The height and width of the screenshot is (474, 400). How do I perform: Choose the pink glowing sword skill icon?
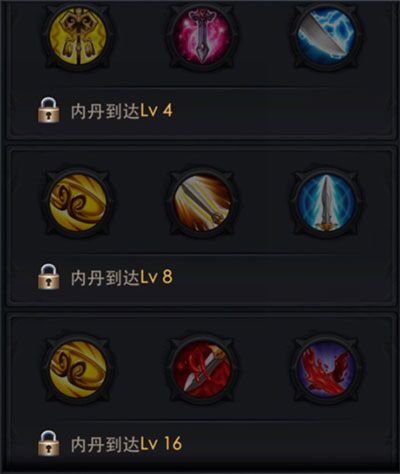[202, 36]
